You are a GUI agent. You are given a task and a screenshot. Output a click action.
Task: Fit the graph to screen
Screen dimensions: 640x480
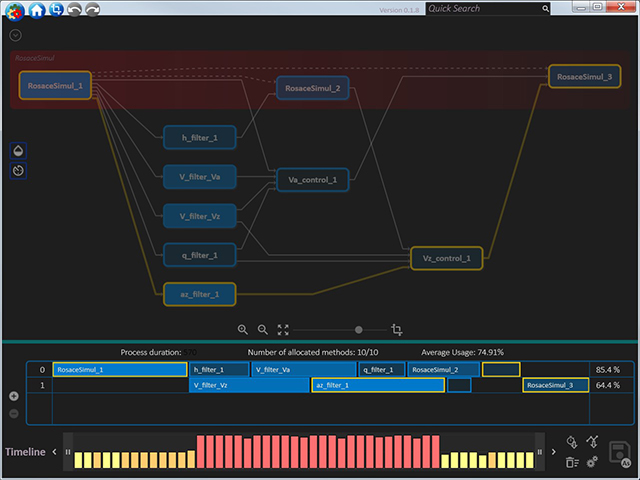coord(283,329)
